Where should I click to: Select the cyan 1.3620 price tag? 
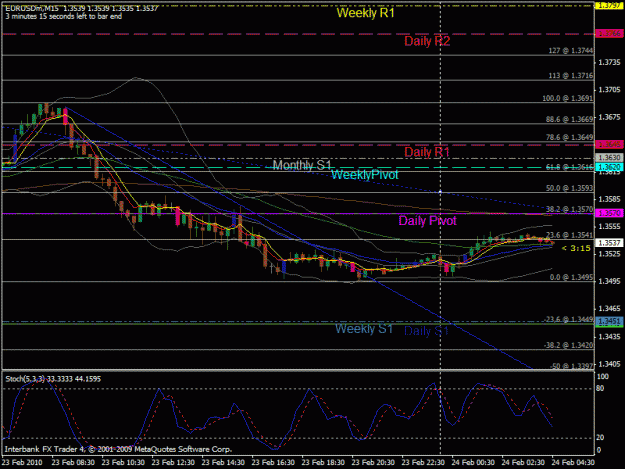point(609,167)
